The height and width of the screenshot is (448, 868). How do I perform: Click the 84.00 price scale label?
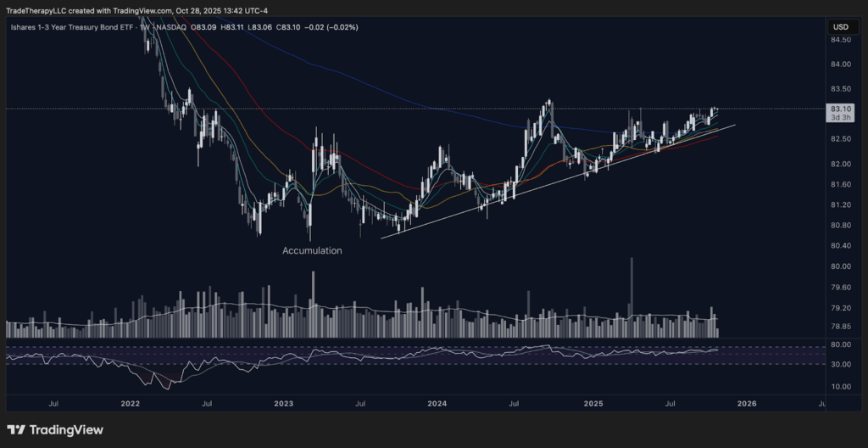point(841,64)
